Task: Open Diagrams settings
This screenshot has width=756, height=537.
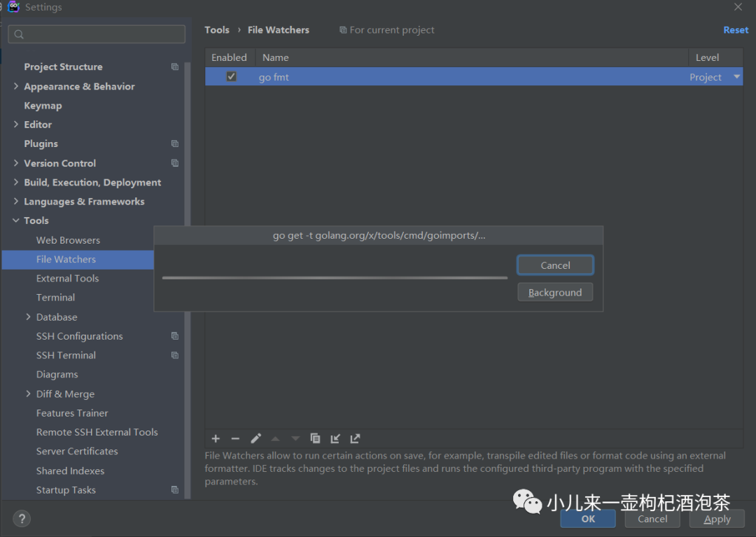Action: pyautogui.click(x=57, y=375)
